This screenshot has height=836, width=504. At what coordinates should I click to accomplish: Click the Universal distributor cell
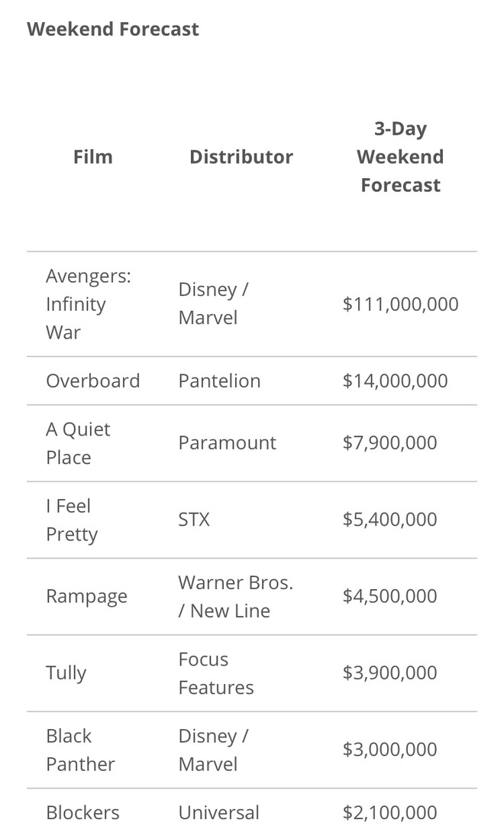(218, 812)
